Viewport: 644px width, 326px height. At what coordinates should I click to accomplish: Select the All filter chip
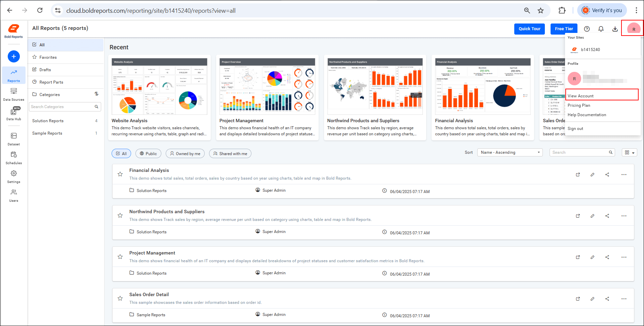(121, 153)
